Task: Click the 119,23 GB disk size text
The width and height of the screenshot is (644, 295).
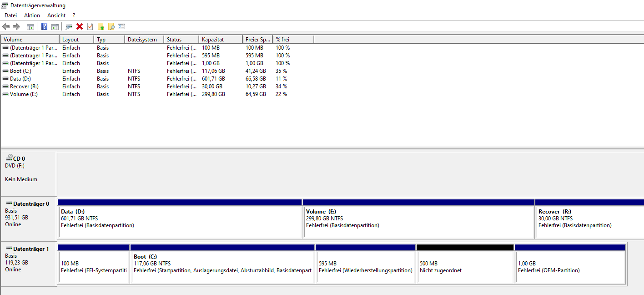Action: pyautogui.click(x=16, y=263)
